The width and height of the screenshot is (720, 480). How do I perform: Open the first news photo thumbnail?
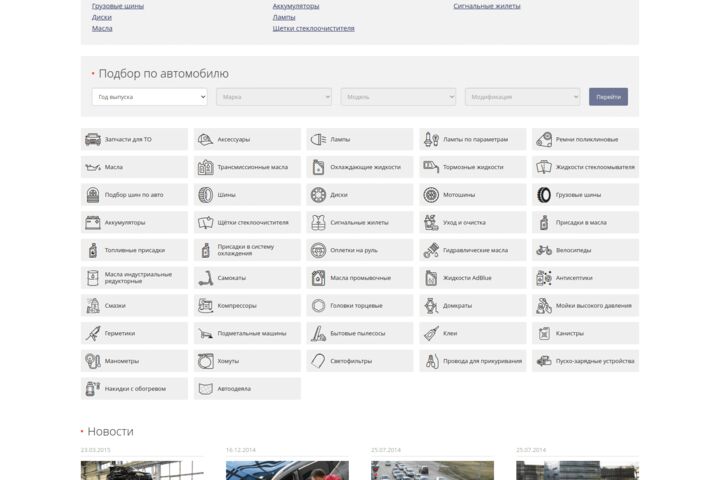[142, 470]
